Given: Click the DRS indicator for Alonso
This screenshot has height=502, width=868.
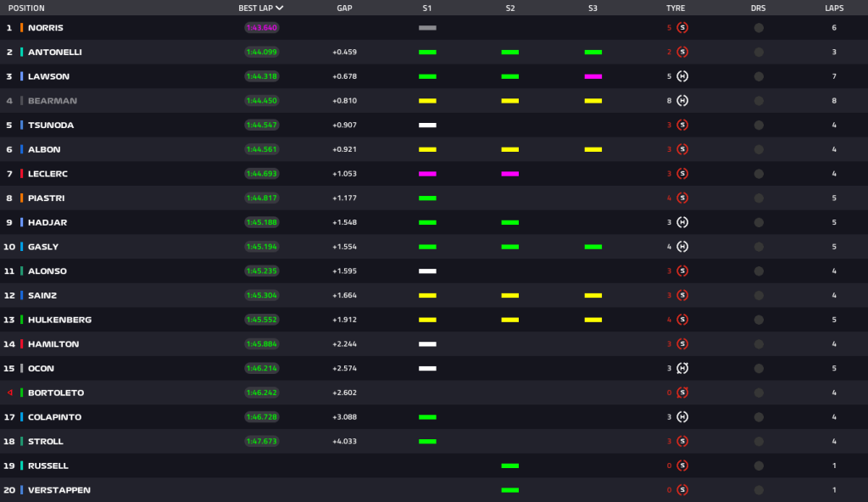Looking at the screenshot, I should 759,271.
